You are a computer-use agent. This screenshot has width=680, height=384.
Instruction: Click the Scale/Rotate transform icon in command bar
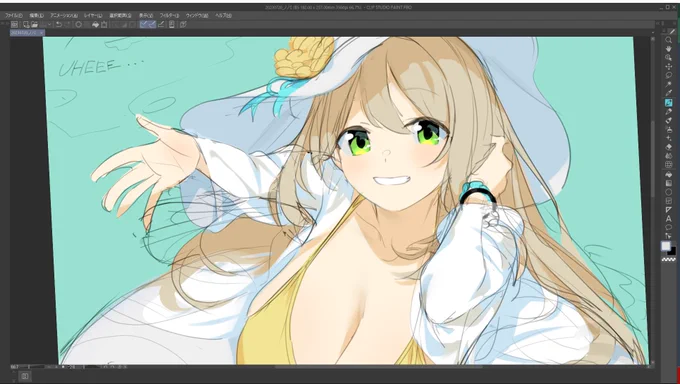pos(104,24)
